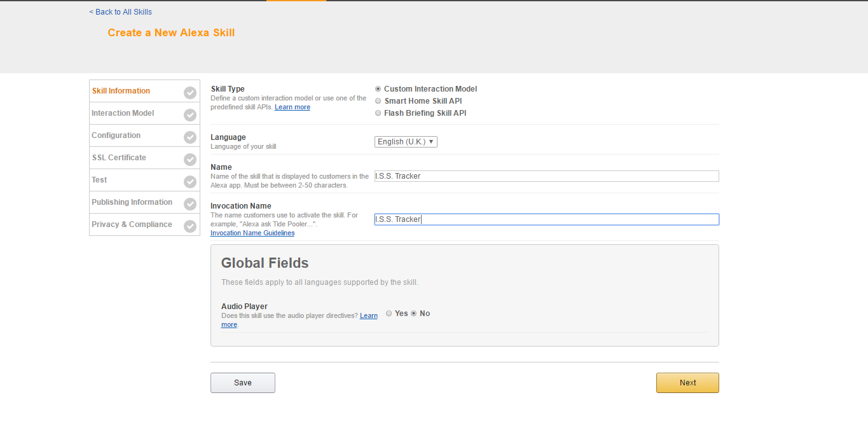
Task: Click into the Name text field
Action: click(x=547, y=176)
